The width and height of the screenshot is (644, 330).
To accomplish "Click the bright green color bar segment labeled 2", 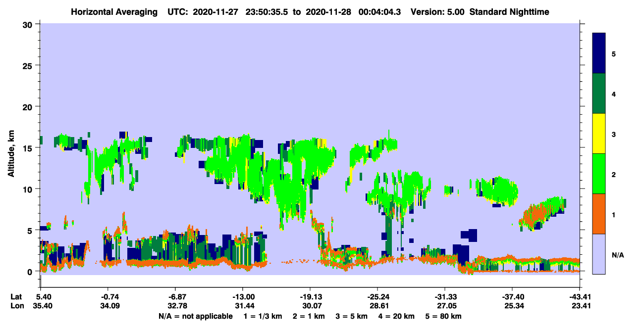I will pyautogui.click(x=599, y=174).
